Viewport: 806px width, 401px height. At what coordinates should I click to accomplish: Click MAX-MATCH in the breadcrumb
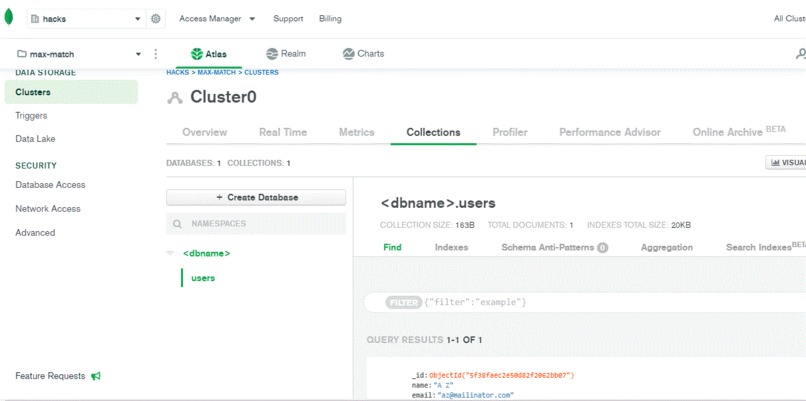coord(216,72)
